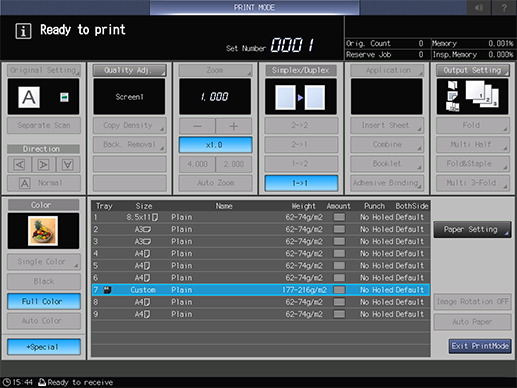Viewport: 517px width, 388px height.
Task: Select Auto Color mode
Action: point(44,321)
